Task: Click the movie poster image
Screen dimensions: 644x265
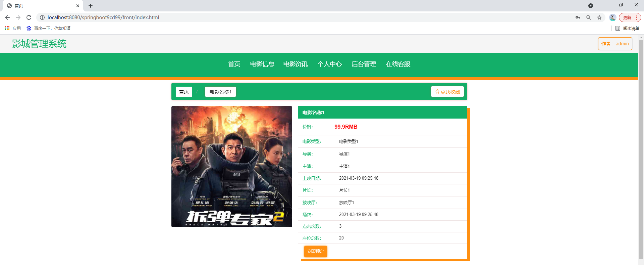Action: pyautogui.click(x=232, y=167)
